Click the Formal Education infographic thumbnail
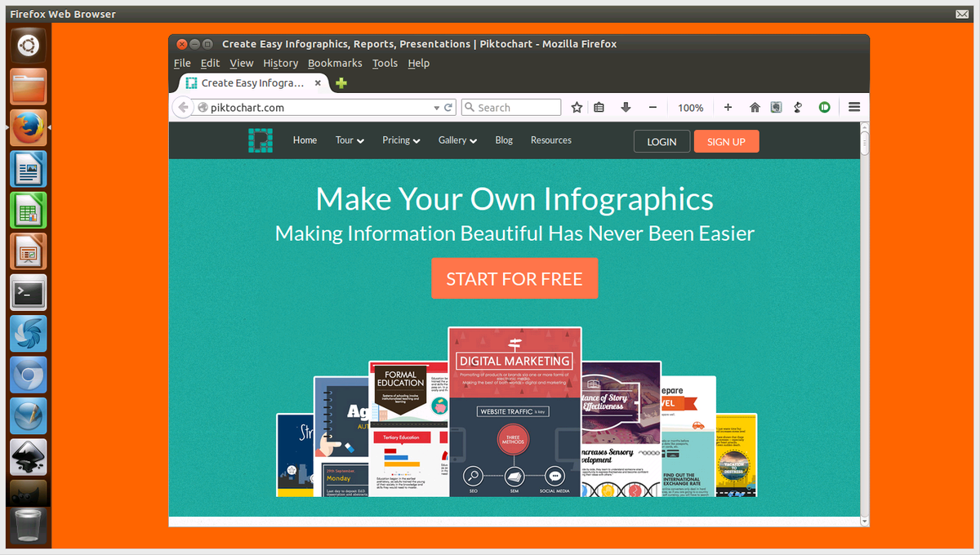Screen dimensions: 980x555 [408, 429]
